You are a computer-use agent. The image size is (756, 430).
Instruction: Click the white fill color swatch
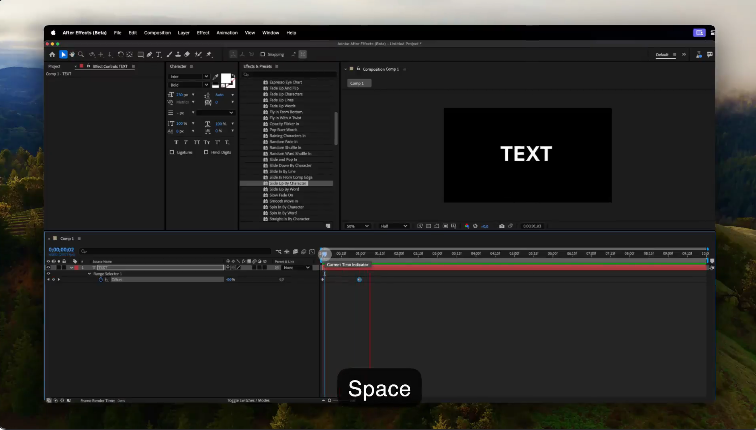tap(226, 79)
